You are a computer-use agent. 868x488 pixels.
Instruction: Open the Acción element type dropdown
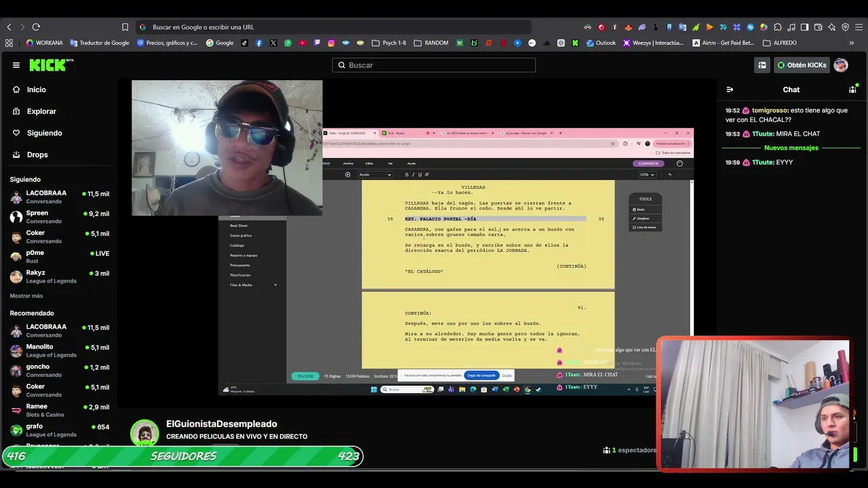coord(375,175)
